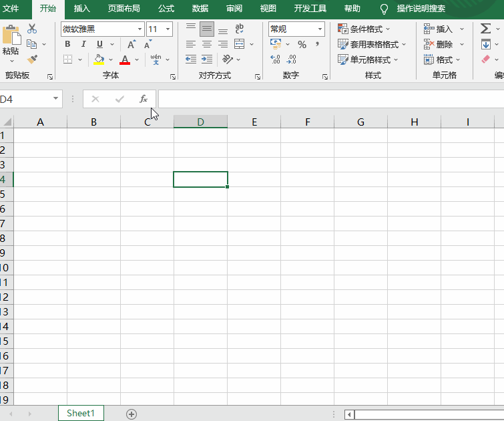This screenshot has width=504, height=421.
Task: Switch to 页面布局 tab
Action: [x=123, y=9]
